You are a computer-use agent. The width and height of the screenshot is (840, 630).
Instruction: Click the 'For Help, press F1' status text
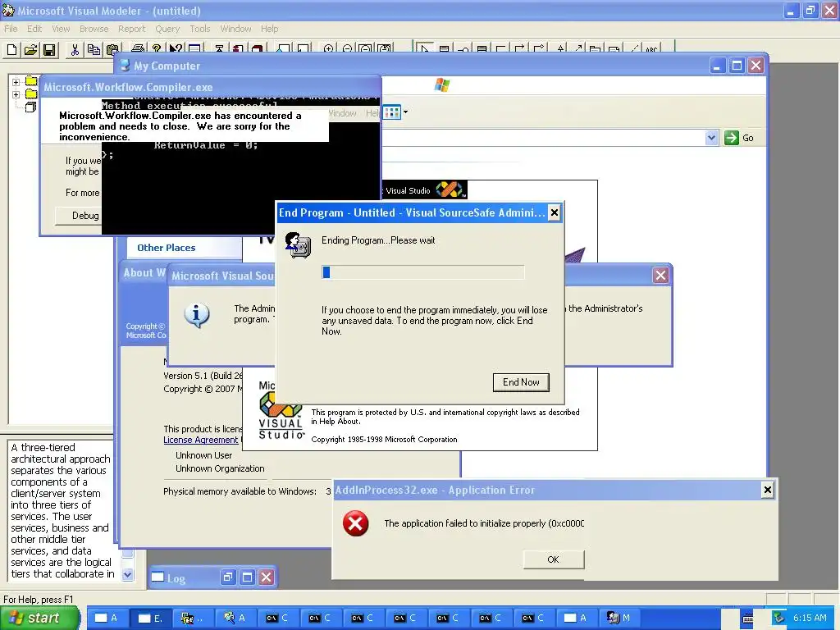(x=38, y=600)
